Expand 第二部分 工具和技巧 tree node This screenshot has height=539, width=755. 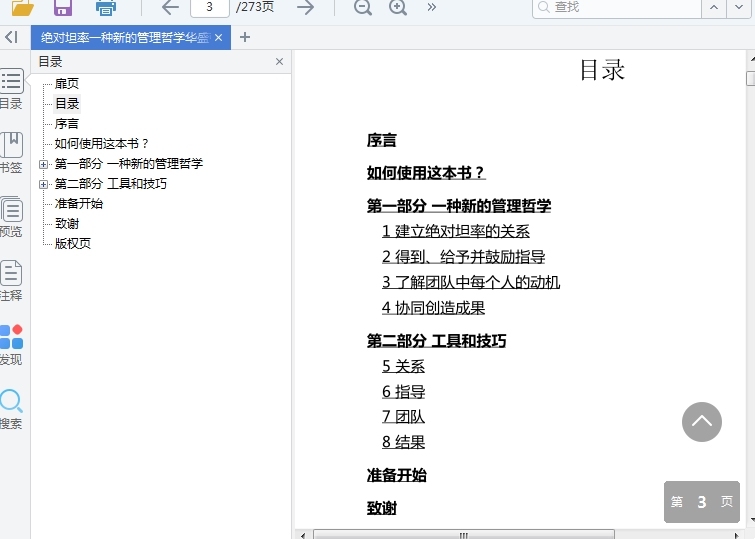click(43, 184)
